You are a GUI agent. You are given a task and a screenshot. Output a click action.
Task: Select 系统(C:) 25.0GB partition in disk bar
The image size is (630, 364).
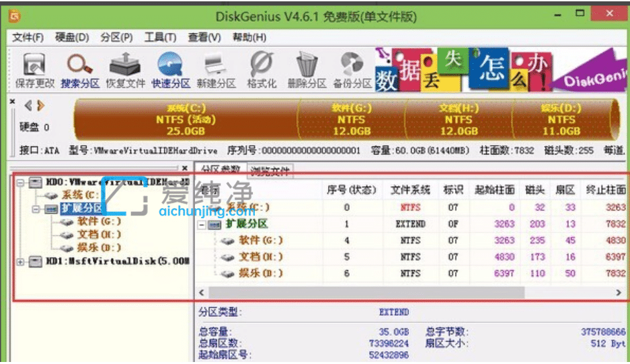point(186,120)
